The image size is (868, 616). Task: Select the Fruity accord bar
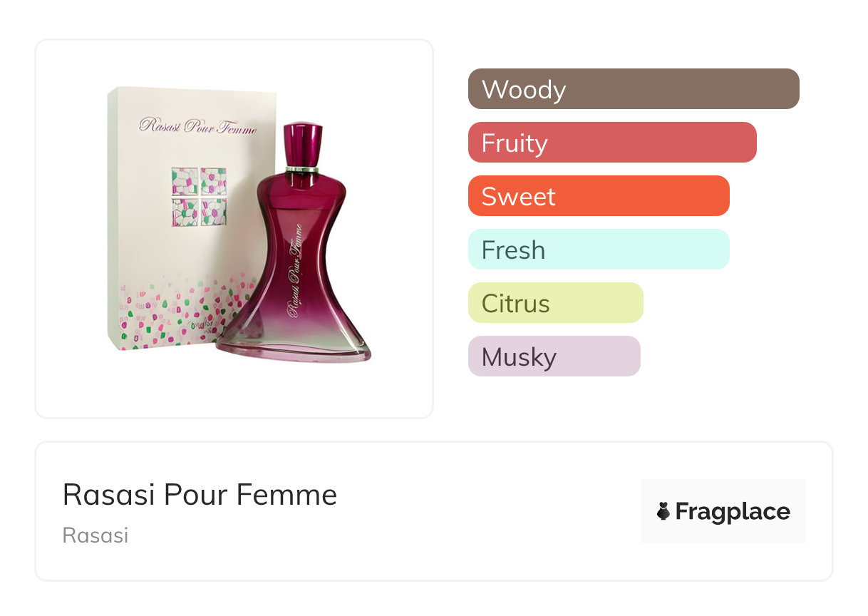click(612, 143)
